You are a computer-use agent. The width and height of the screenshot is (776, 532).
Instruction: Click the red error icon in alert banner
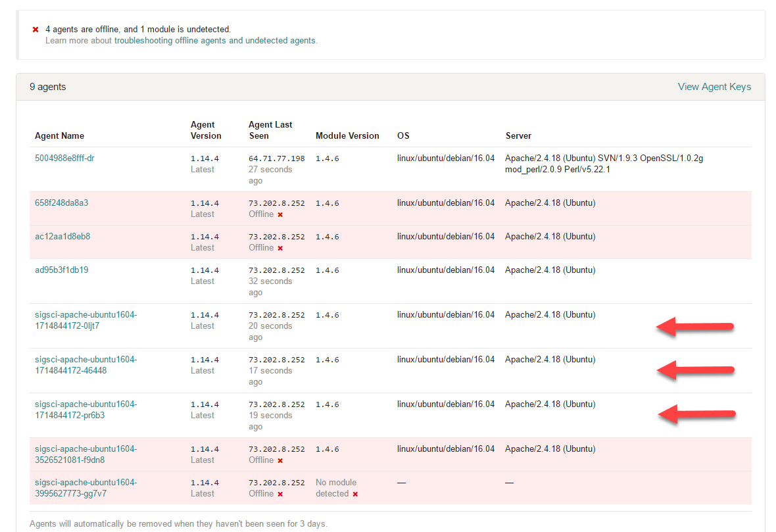click(36, 30)
